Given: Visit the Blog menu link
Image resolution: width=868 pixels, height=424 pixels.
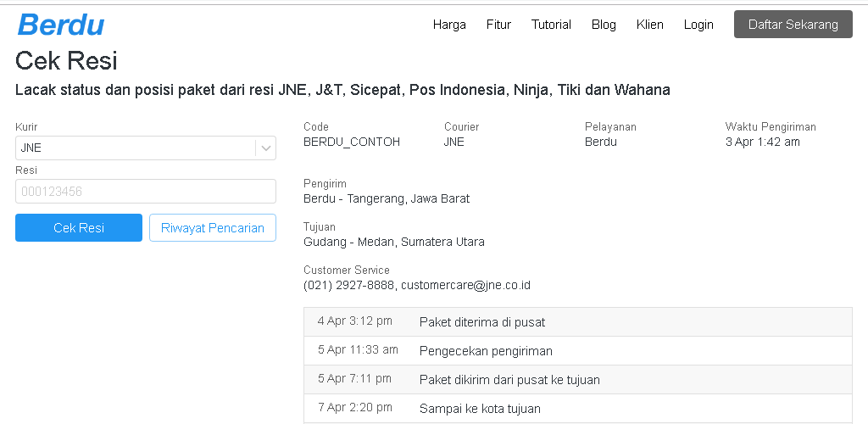Looking at the screenshot, I should point(604,25).
